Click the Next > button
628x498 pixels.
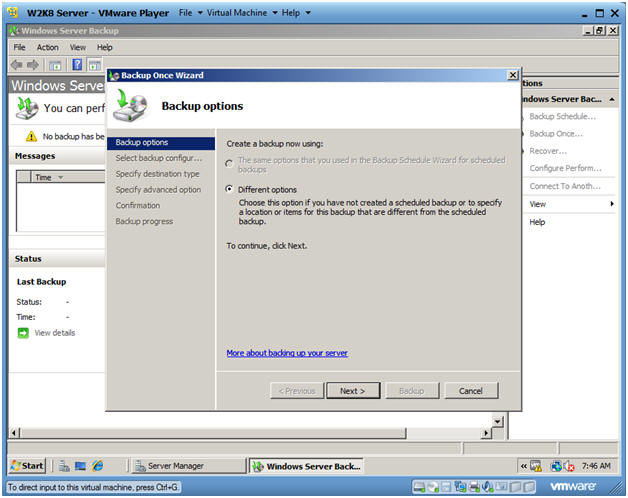[353, 391]
